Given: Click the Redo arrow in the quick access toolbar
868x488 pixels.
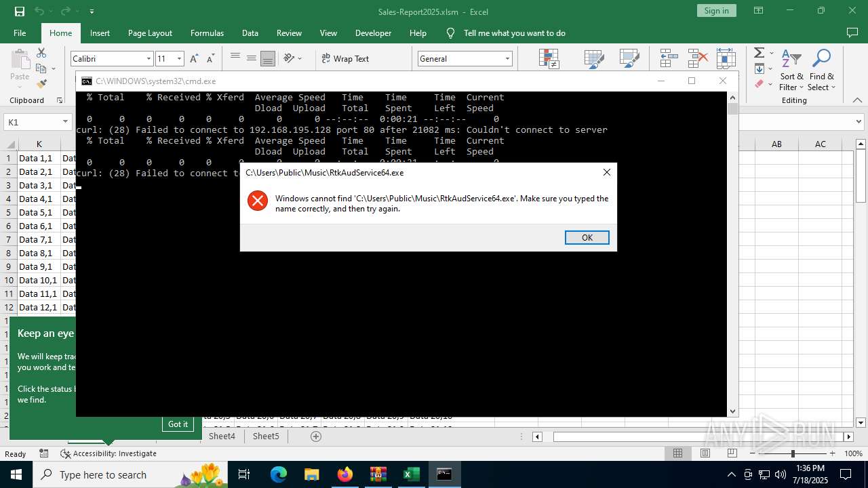Looking at the screenshot, I should tap(66, 11).
